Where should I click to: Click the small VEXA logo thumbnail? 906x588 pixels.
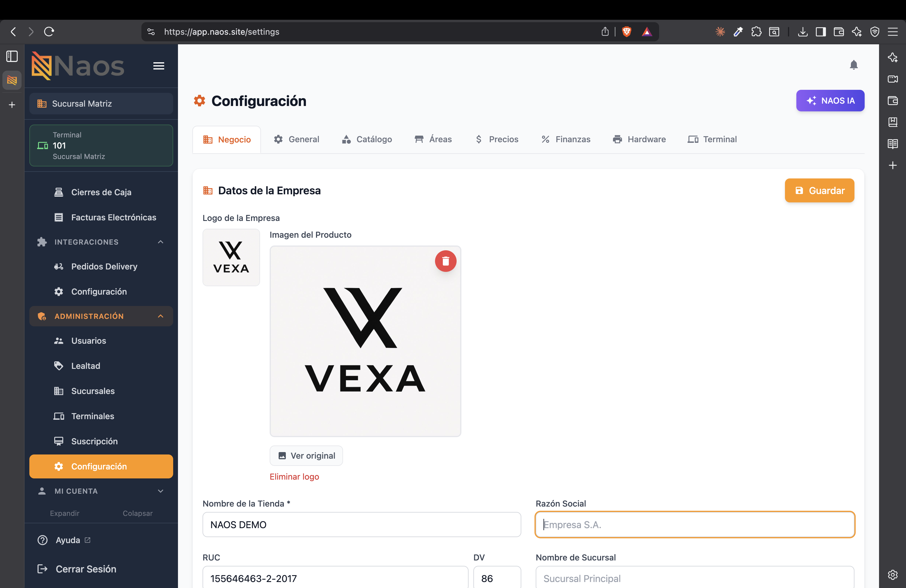231,257
